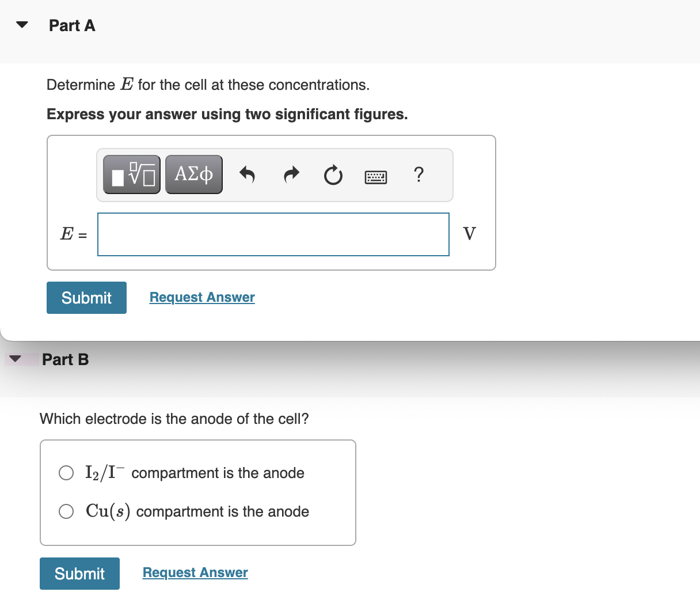700x607 pixels.
Task: Click Request Answer link for Part A
Action: tap(202, 297)
